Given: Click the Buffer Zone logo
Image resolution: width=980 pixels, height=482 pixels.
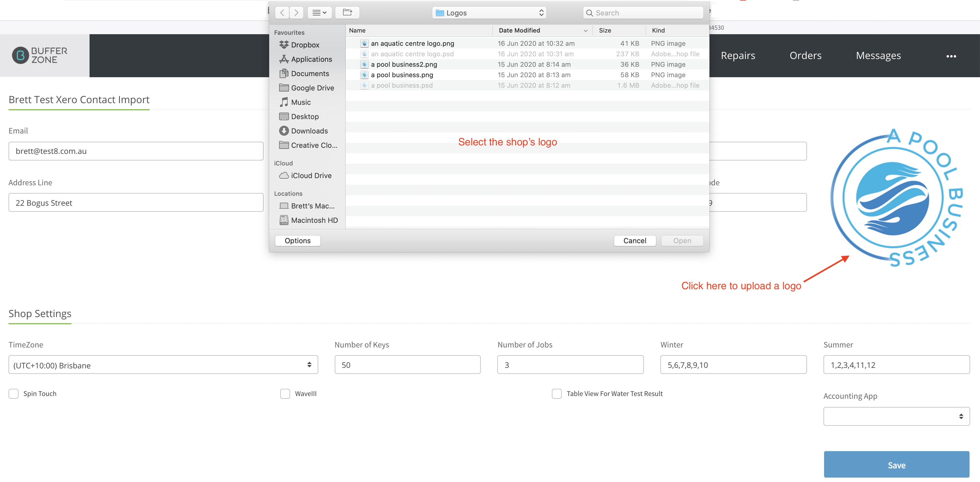Looking at the screenshot, I should 40,55.
